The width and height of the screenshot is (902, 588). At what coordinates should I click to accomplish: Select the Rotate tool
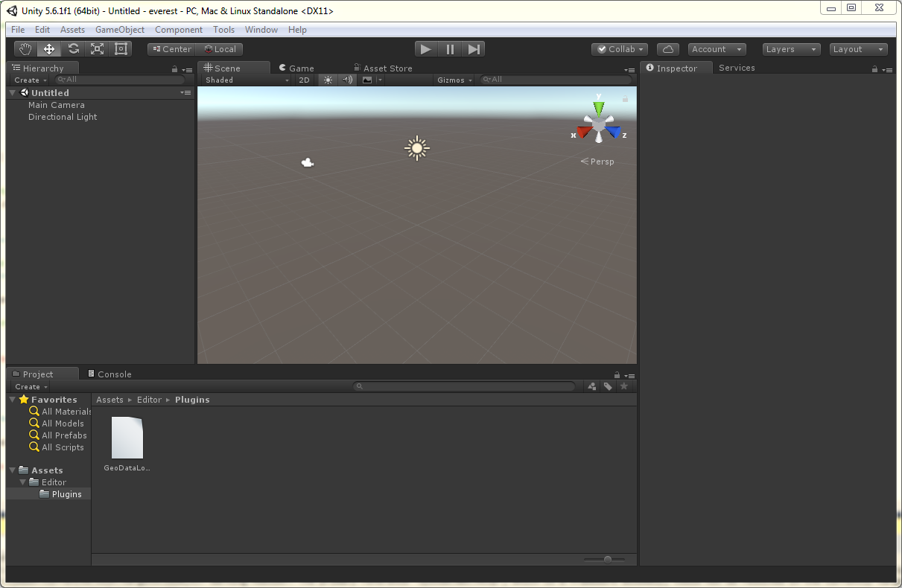pyautogui.click(x=73, y=49)
